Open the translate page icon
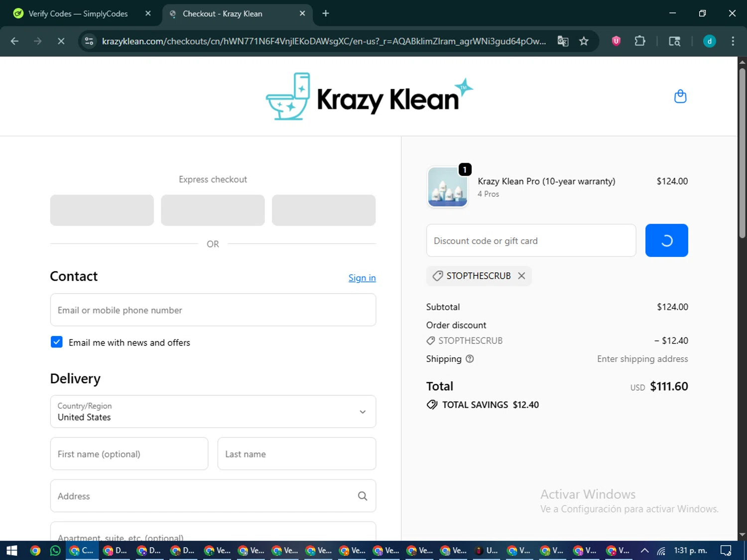 click(x=563, y=41)
